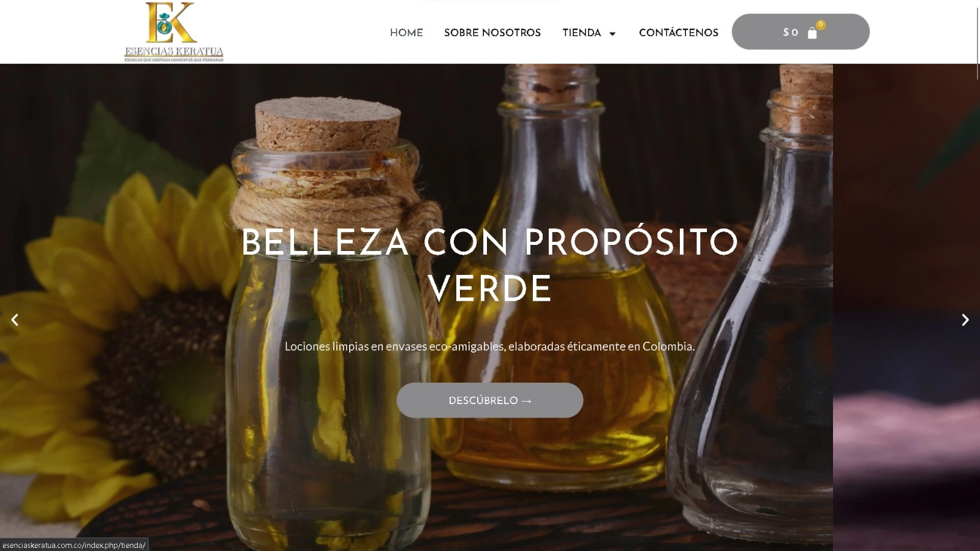The width and height of the screenshot is (980, 551).
Task: Click the arrow inside the DESCÚBRELO button
Action: [x=527, y=401]
